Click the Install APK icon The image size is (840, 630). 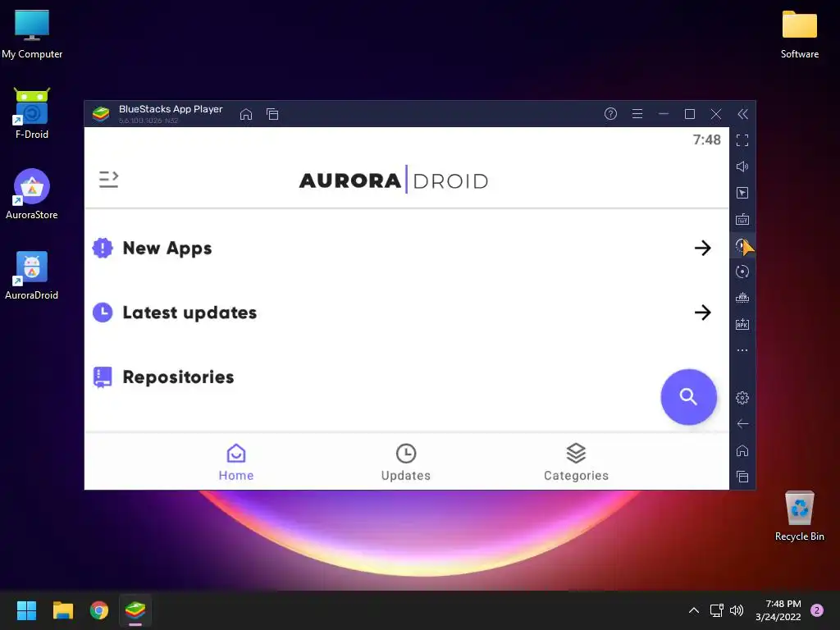[742, 324]
